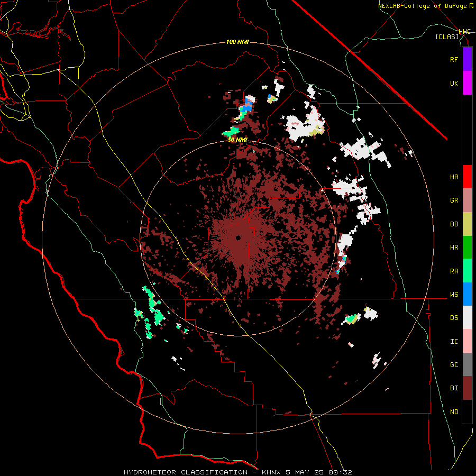
Task: Click the '[CLAS]' legend header
Action: click(x=447, y=37)
